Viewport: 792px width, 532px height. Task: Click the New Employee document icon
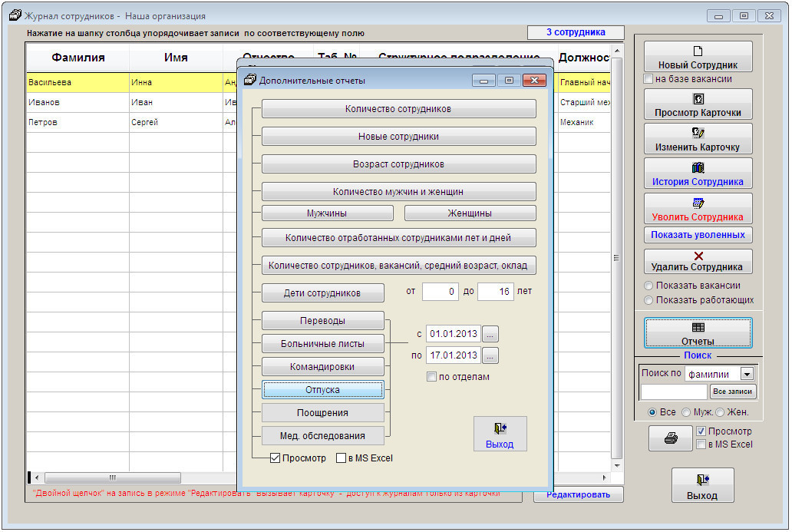(x=698, y=51)
